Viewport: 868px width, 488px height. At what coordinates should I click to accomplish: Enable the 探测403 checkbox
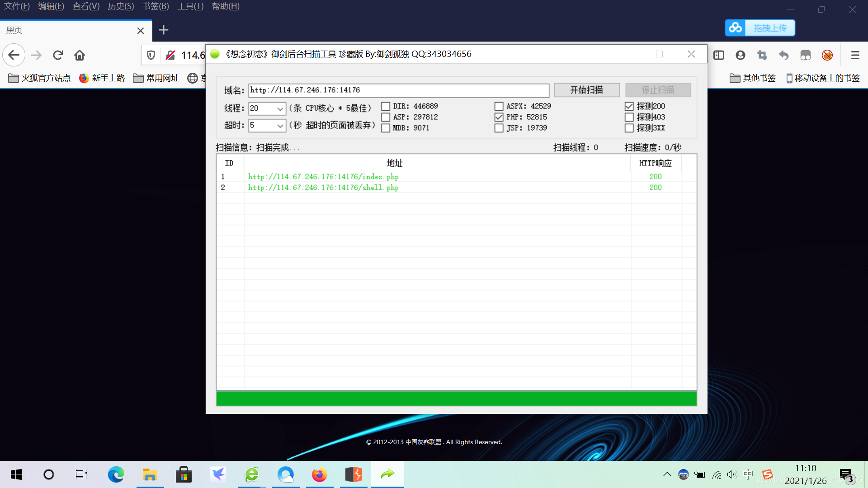click(x=629, y=117)
